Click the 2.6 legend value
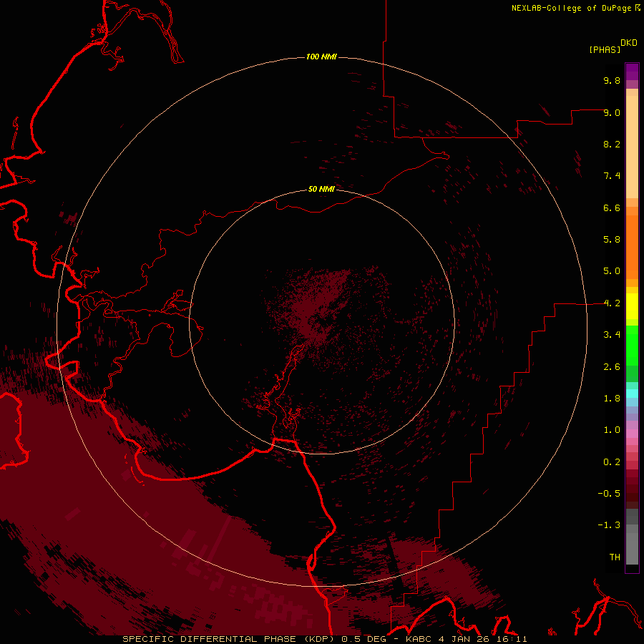 (x=612, y=367)
